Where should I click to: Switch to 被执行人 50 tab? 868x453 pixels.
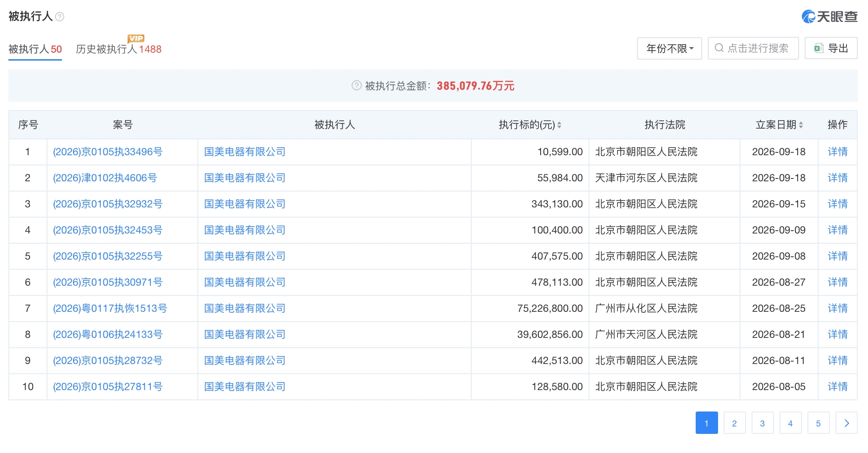(x=35, y=49)
